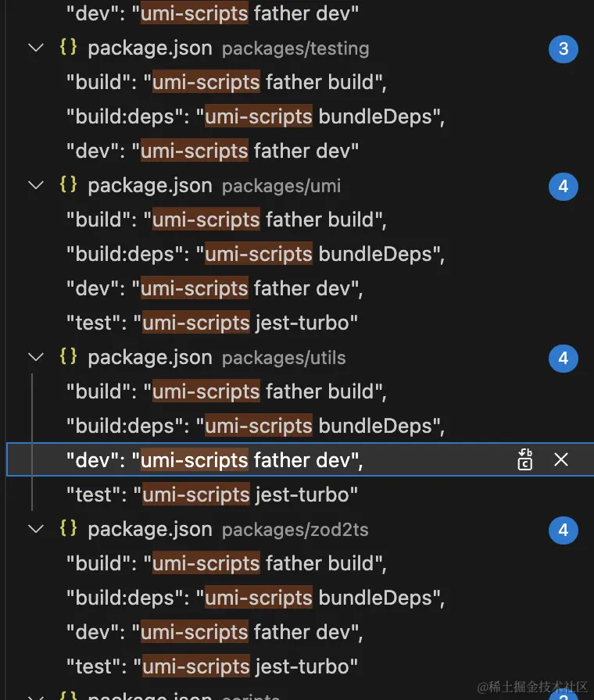Select "dev" father dev result under packages/umi
The height and width of the screenshot is (700, 594).
coord(214,288)
